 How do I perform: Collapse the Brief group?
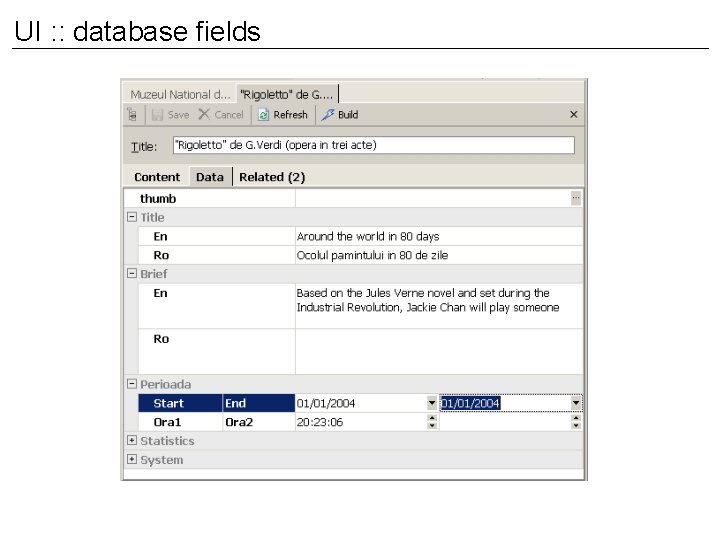[132, 273]
